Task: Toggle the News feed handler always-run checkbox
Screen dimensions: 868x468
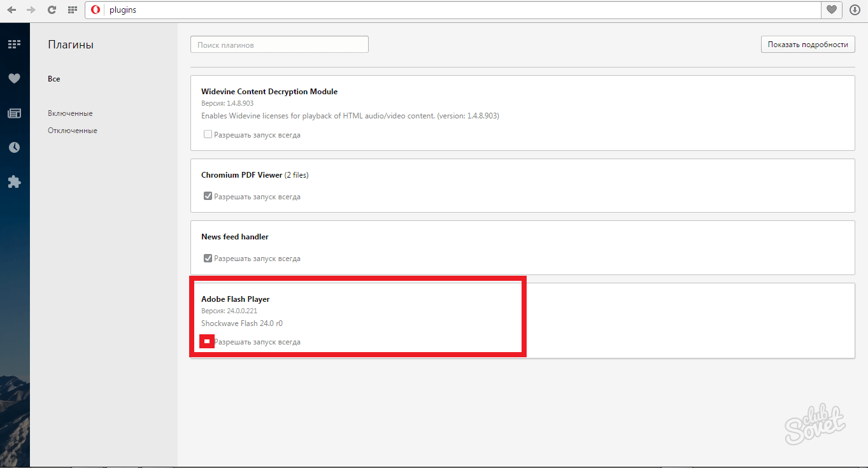Action: pyautogui.click(x=208, y=258)
